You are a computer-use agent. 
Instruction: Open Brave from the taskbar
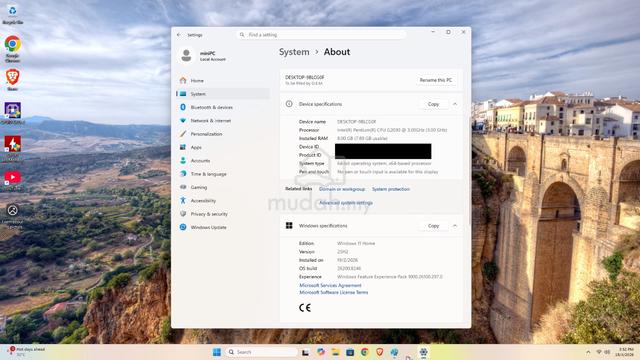(379, 352)
